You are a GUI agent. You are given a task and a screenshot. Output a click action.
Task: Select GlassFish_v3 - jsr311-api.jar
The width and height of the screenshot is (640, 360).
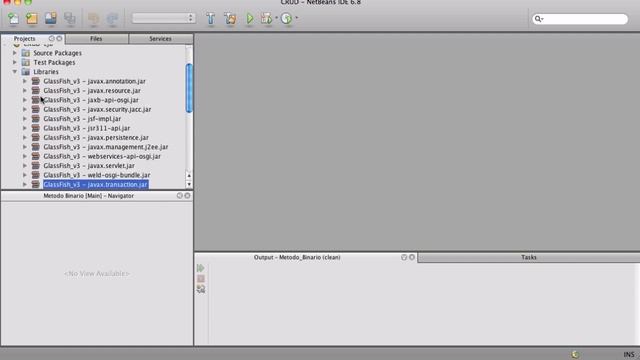coord(87,128)
